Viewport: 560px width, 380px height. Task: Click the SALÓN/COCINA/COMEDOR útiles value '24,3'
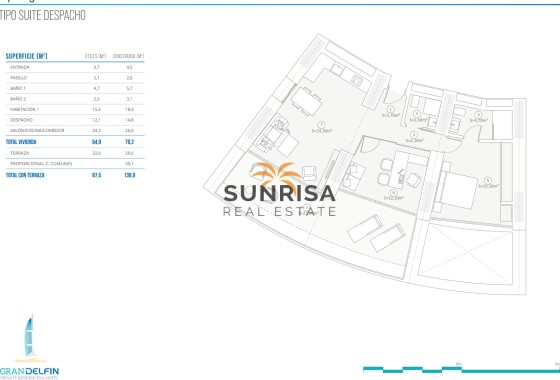point(96,130)
